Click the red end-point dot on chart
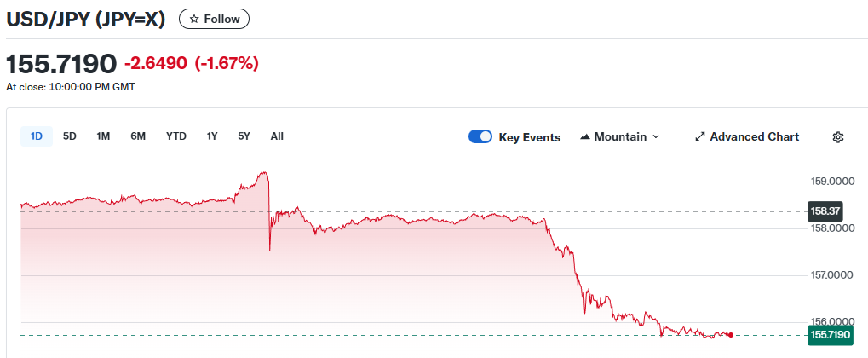This screenshot has width=868, height=358. [x=731, y=335]
